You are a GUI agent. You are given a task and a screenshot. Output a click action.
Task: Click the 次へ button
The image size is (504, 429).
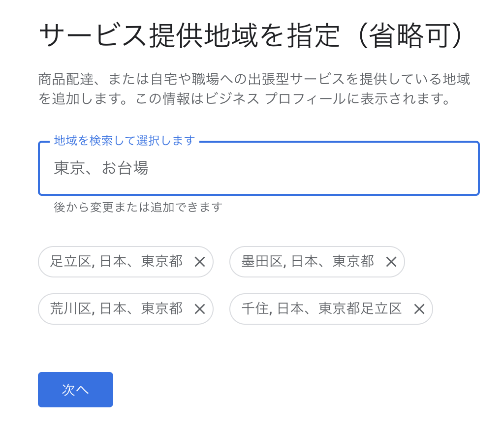pyautogui.click(x=75, y=390)
